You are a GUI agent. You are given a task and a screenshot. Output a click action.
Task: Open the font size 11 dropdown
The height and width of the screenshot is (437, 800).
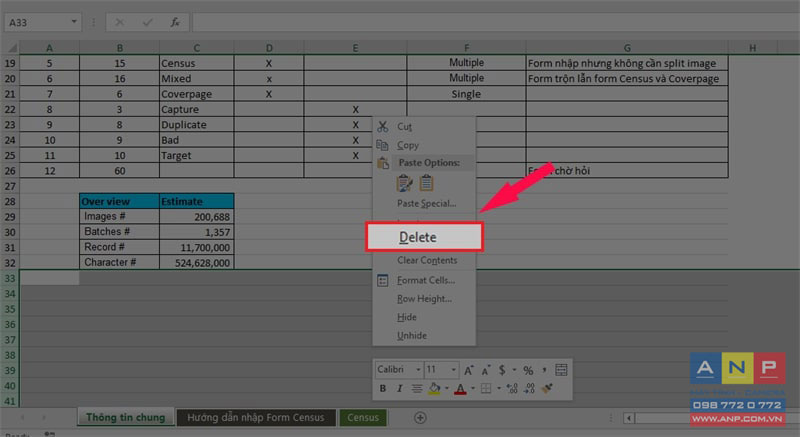pyautogui.click(x=453, y=370)
